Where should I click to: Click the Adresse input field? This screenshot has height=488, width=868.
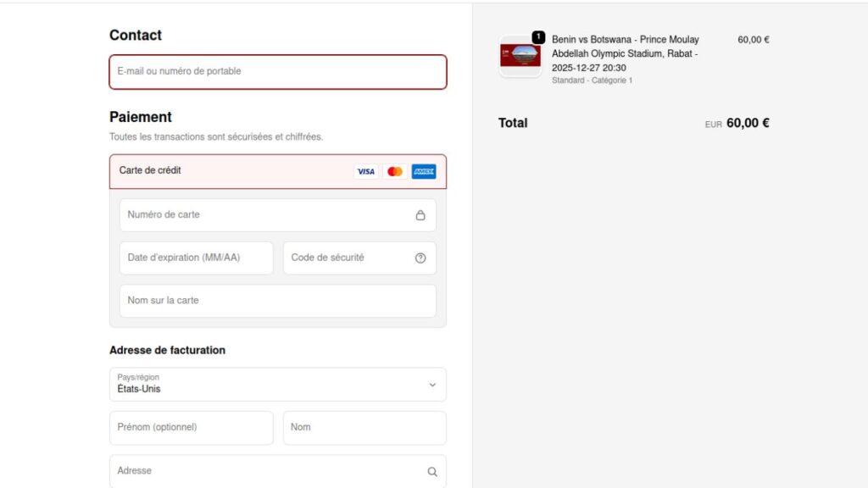tap(267, 471)
